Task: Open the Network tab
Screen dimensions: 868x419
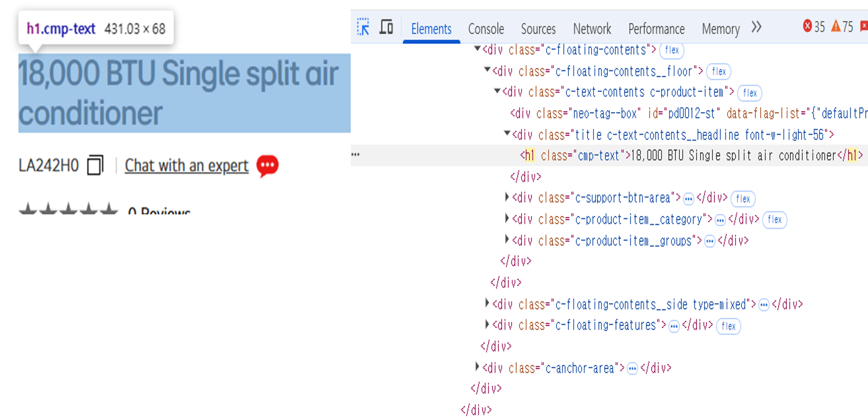Action: [591, 29]
